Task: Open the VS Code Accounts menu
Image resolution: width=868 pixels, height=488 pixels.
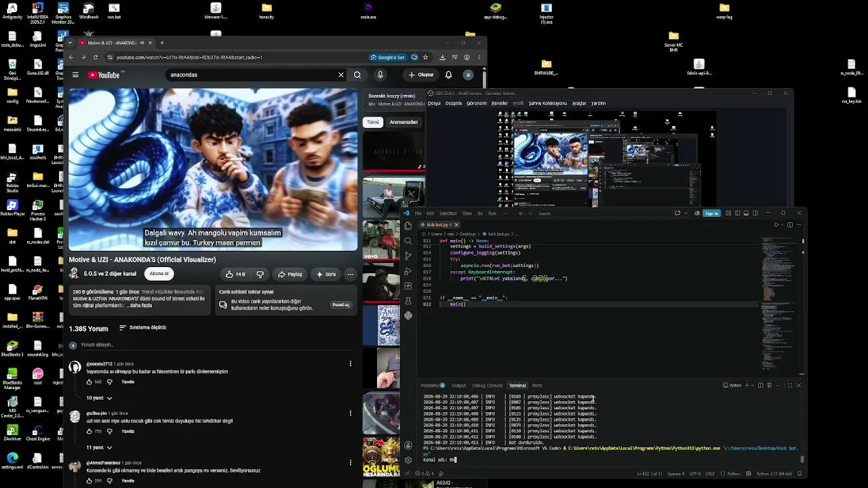Action: click(408, 445)
